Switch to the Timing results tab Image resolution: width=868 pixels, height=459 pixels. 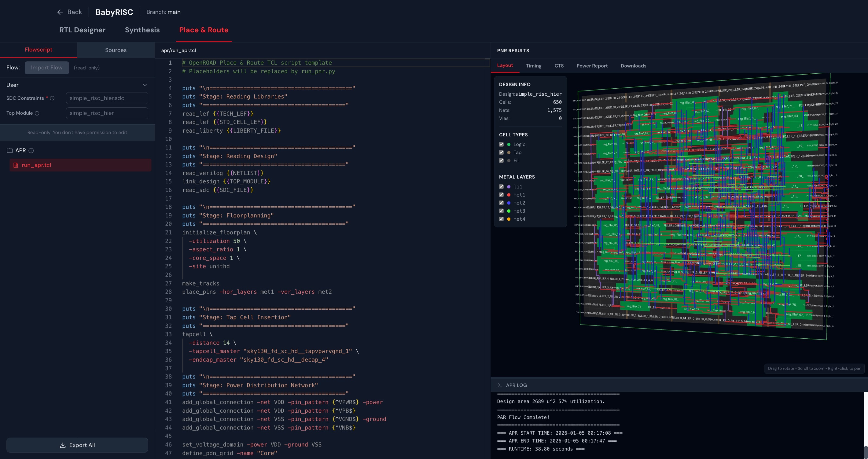533,66
